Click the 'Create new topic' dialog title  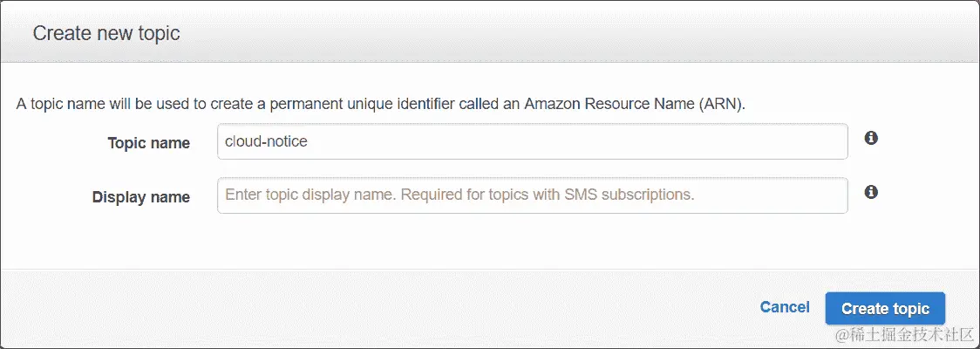pos(106,33)
